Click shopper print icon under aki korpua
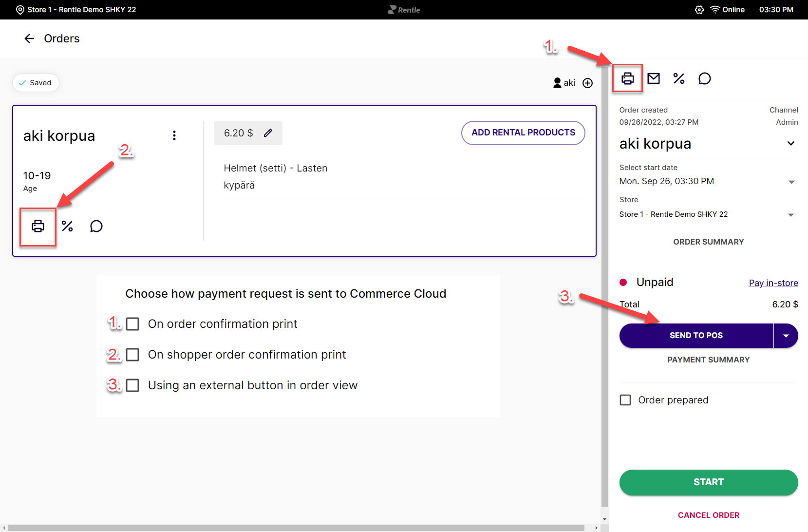The width and height of the screenshot is (808, 532). pyautogui.click(x=38, y=226)
